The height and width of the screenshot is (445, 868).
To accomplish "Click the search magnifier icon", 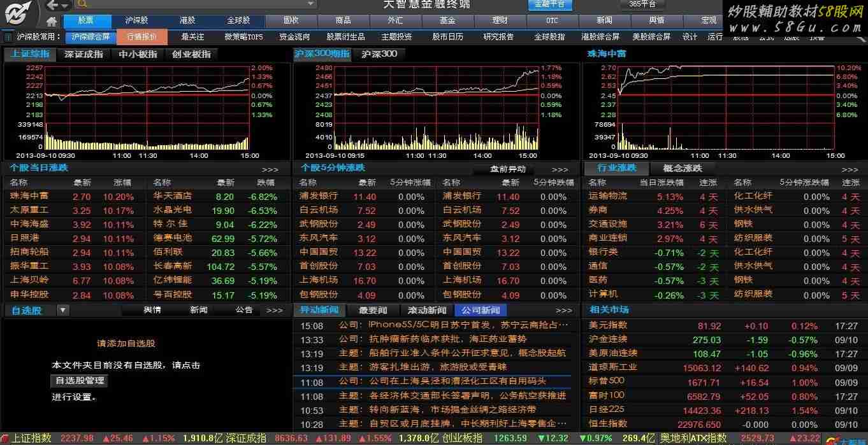I will pyautogui.click(x=82, y=4).
